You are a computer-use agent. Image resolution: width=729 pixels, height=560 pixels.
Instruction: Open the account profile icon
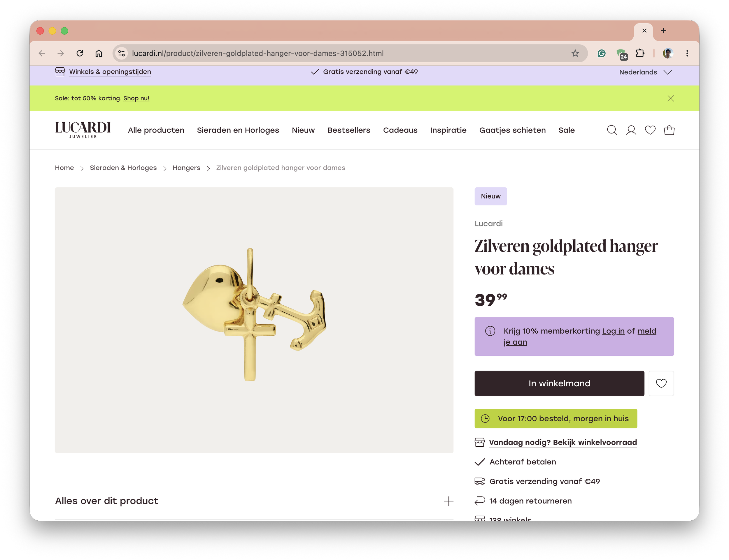coord(630,130)
